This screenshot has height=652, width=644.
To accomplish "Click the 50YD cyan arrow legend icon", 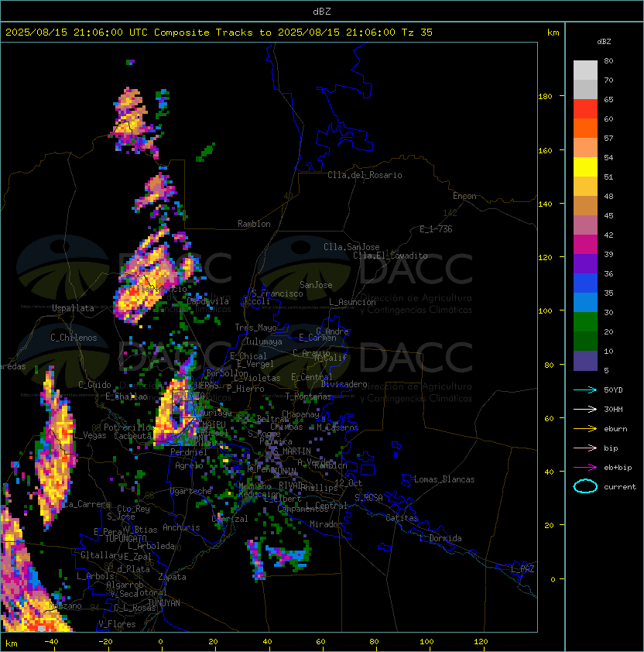I will 585,389.
